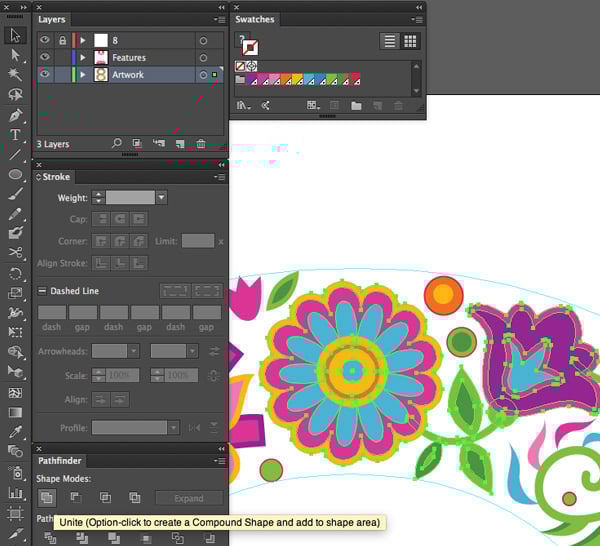The height and width of the screenshot is (546, 600).
Task: Click the Registration swatch
Action: pyautogui.click(x=251, y=66)
